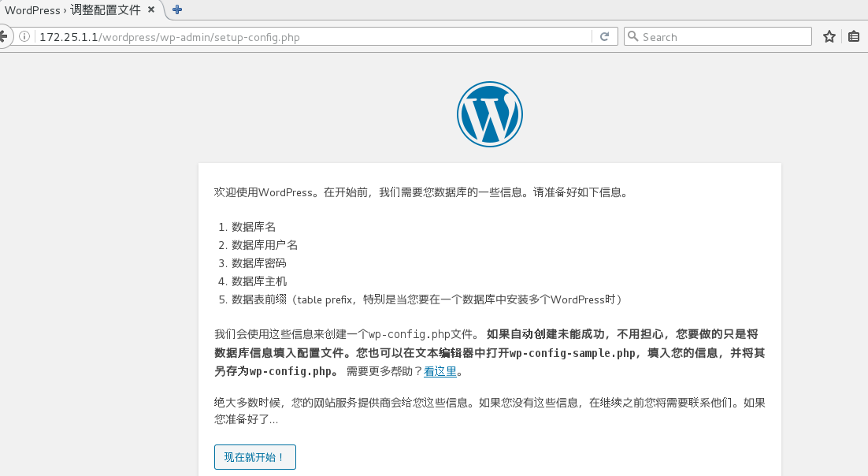
Task: Click the bold wp-config-sample.php text
Action: point(573,353)
